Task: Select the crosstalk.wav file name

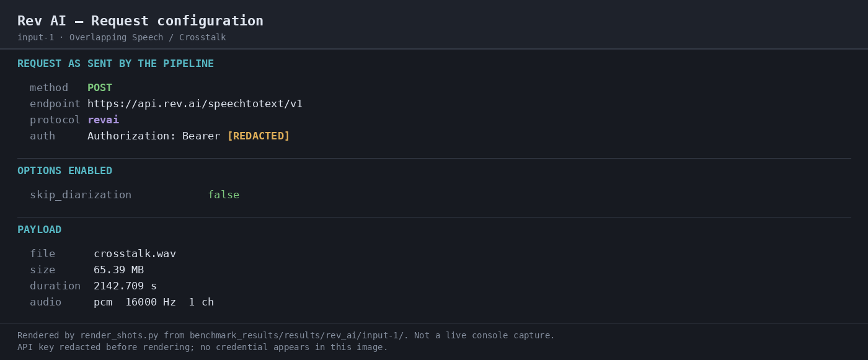Action: coord(135,253)
